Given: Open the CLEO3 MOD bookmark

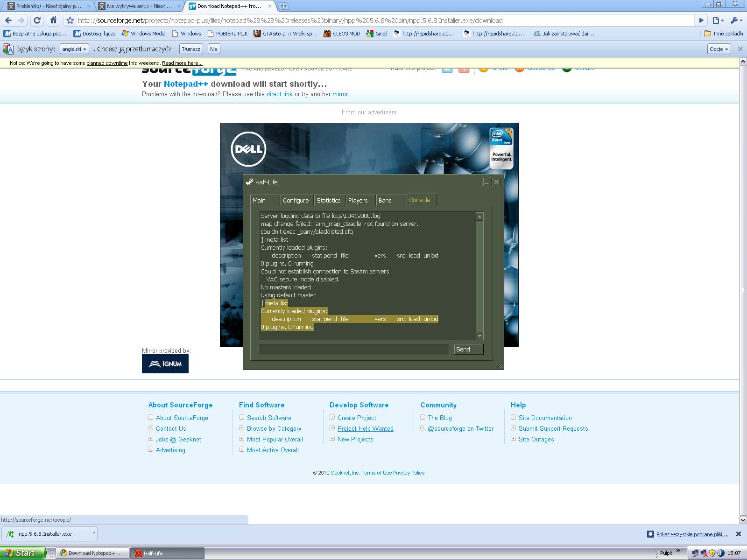Looking at the screenshot, I should coord(342,34).
